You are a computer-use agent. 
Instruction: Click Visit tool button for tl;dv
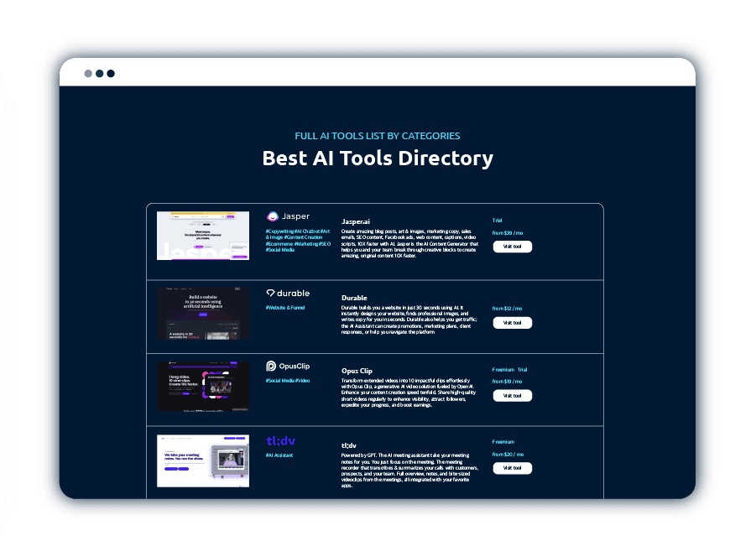[x=512, y=468]
